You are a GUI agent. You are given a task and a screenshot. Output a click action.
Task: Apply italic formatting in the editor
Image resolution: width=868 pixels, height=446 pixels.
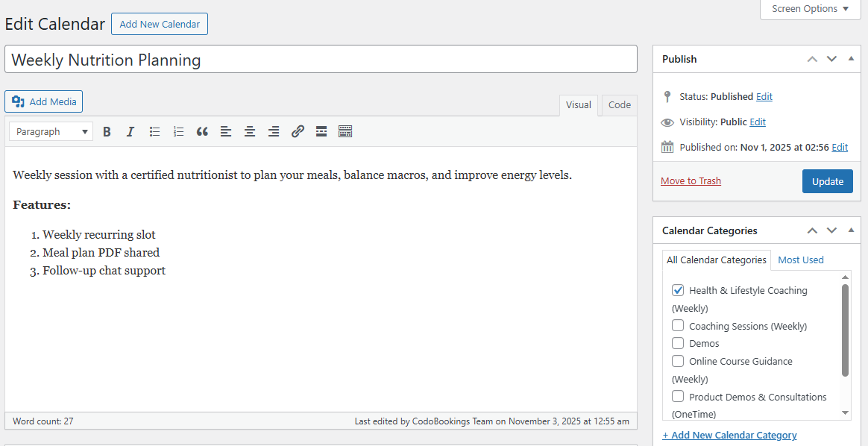coord(130,131)
